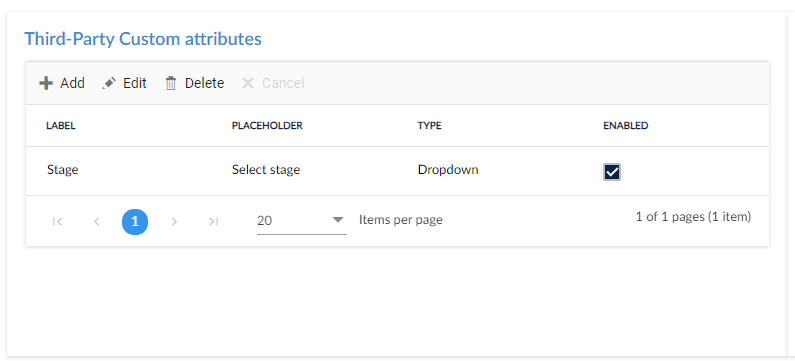This screenshot has width=795, height=361.
Task: Select the Stage row label
Action: point(62,169)
